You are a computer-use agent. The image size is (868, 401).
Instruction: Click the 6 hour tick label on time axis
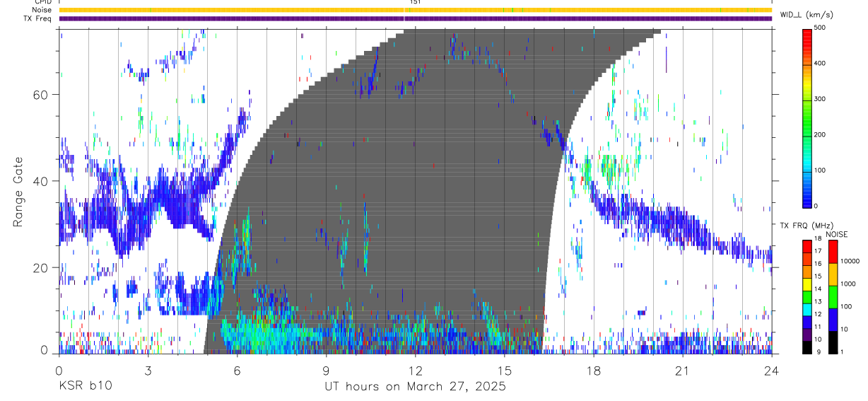tap(237, 371)
